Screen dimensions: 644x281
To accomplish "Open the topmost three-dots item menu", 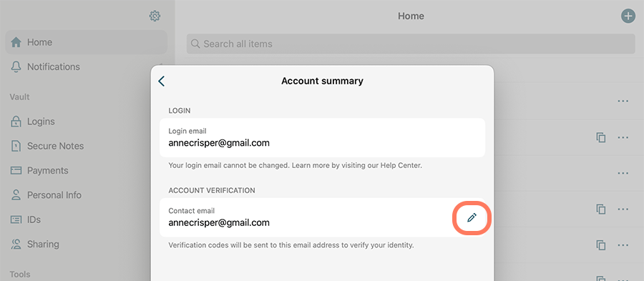I will (623, 101).
